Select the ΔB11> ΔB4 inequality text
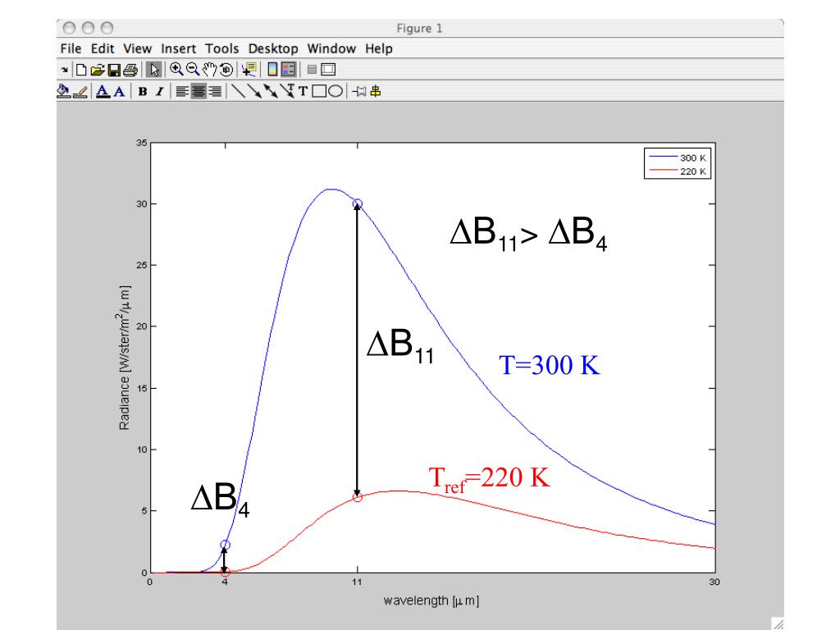Viewport: 840px width, 630px height. pos(528,235)
